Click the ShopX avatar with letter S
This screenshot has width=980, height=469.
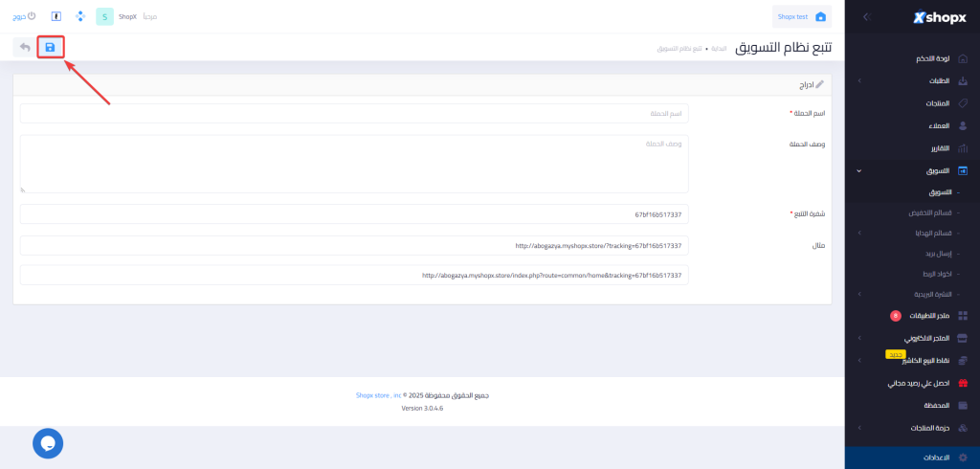point(104,17)
